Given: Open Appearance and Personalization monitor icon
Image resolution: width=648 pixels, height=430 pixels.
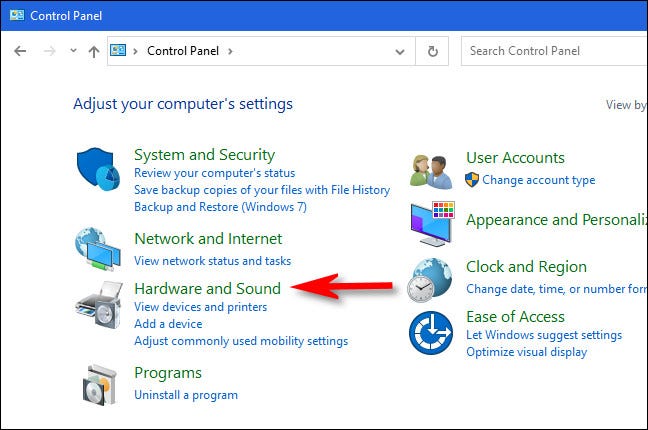Looking at the screenshot, I should tap(433, 224).
